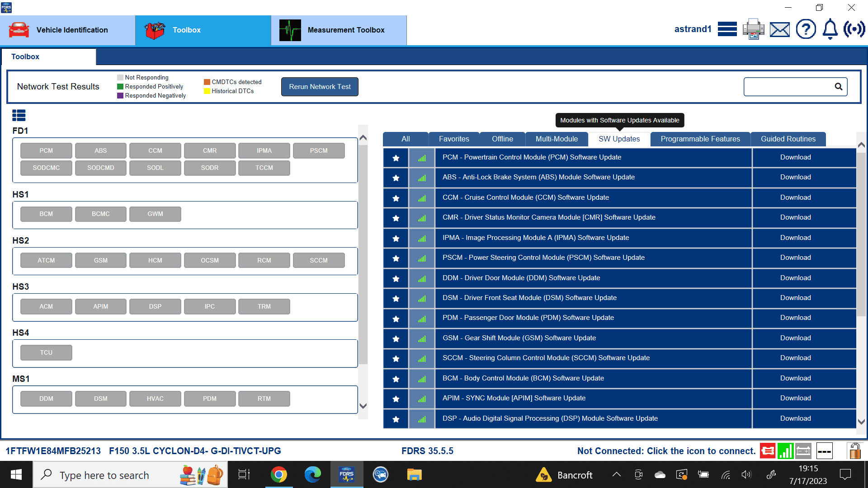Viewport: 868px width, 488px height.
Task: Download the APIM SYNC Module update
Action: click(x=795, y=398)
